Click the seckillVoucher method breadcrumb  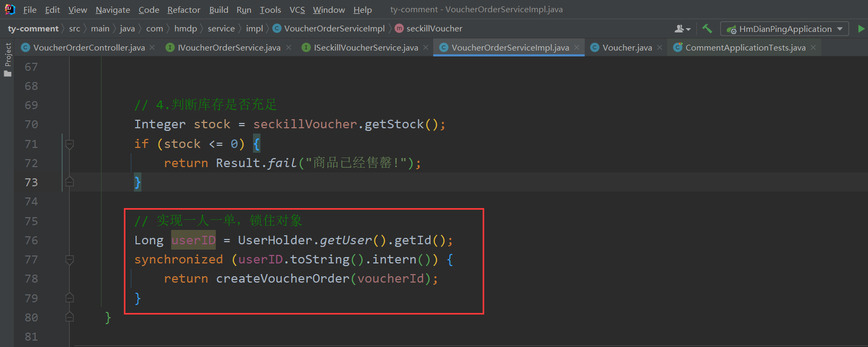click(434, 28)
